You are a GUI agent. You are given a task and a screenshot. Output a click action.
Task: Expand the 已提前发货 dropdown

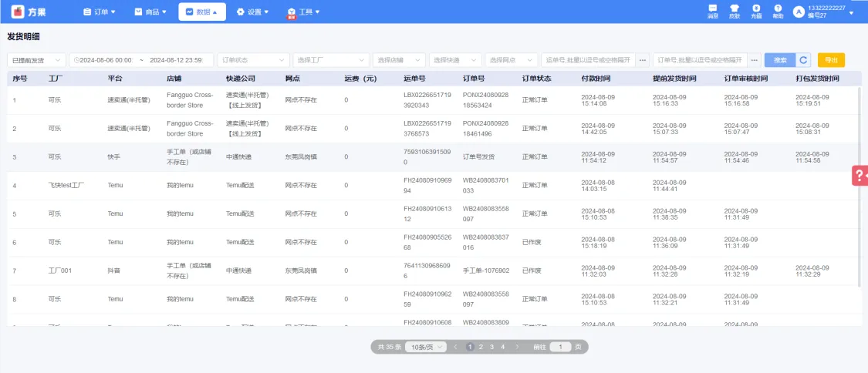pos(36,60)
